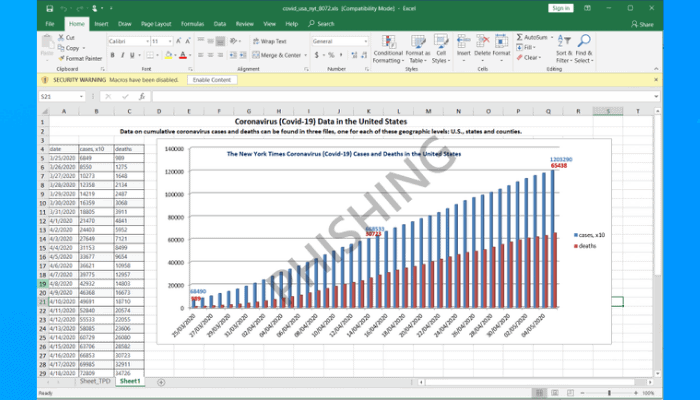Image resolution: width=700 pixels, height=400 pixels.
Task: Apply bold formatting
Action: [112, 55]
